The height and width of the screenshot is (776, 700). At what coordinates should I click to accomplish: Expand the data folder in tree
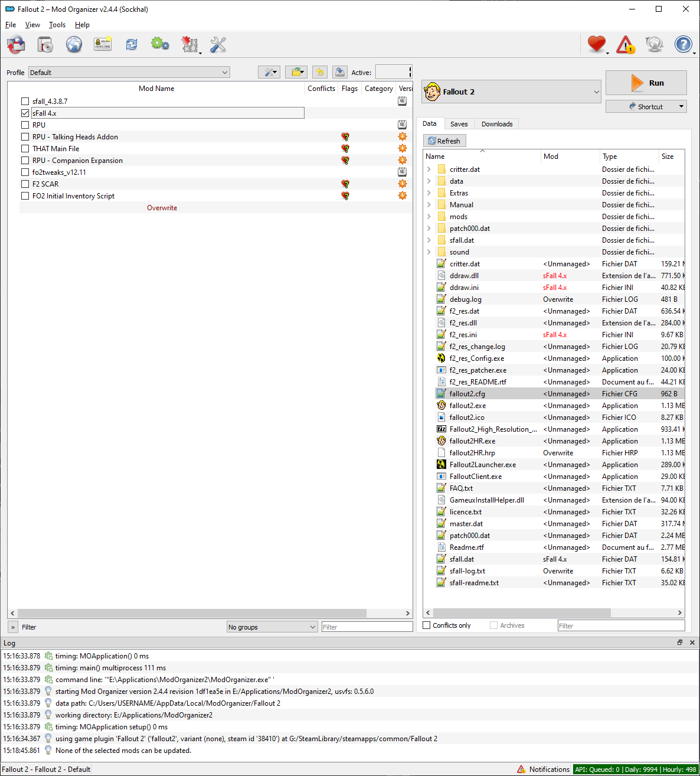pyautogui.click(x=429, y=181)
